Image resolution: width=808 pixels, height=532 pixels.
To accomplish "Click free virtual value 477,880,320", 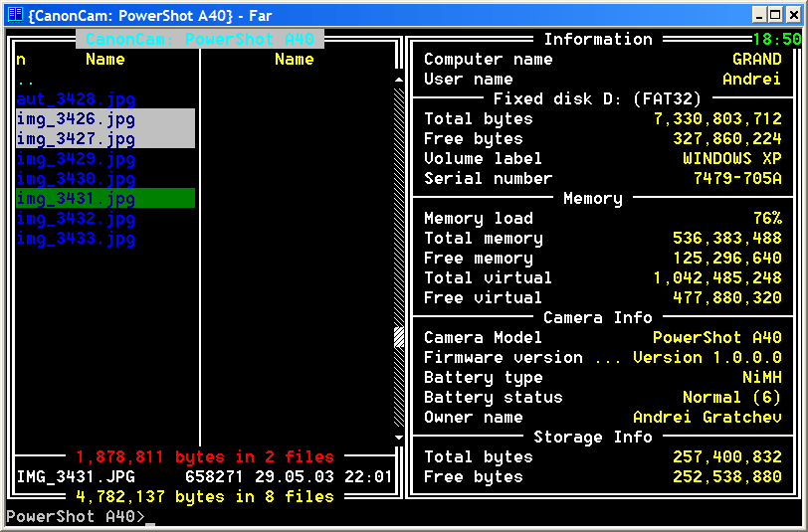I will tap(727, 297).
